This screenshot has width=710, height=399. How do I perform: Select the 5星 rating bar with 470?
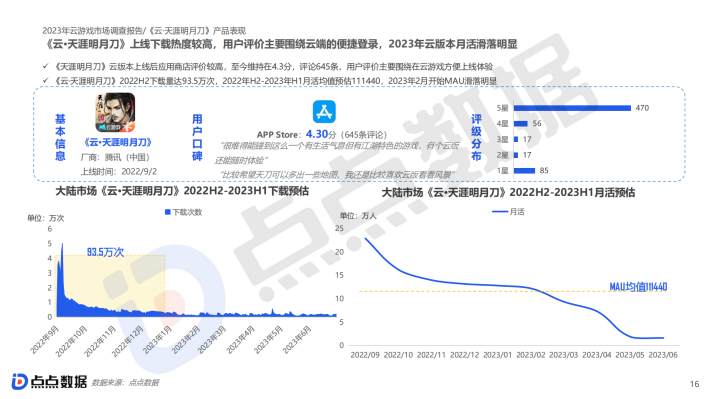[572, 108]
